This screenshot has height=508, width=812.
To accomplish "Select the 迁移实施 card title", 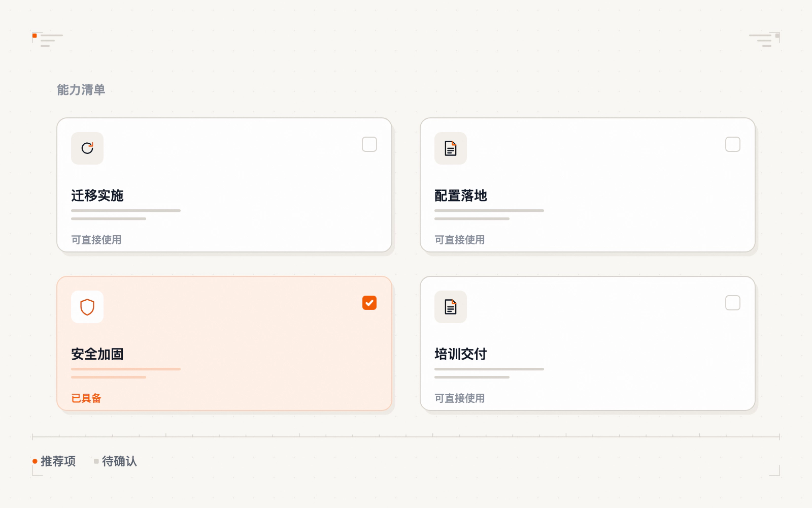I will (x=97, y=196).
